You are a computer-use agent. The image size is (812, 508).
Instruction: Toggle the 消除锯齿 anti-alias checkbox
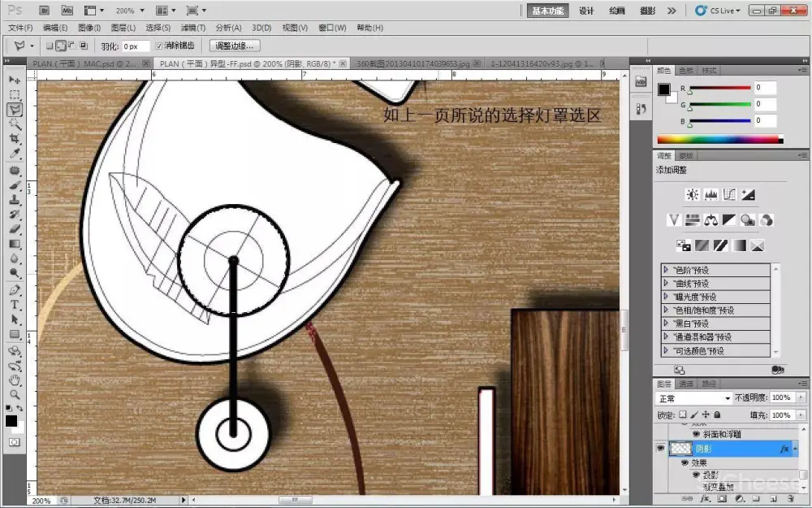pos(159,46)
